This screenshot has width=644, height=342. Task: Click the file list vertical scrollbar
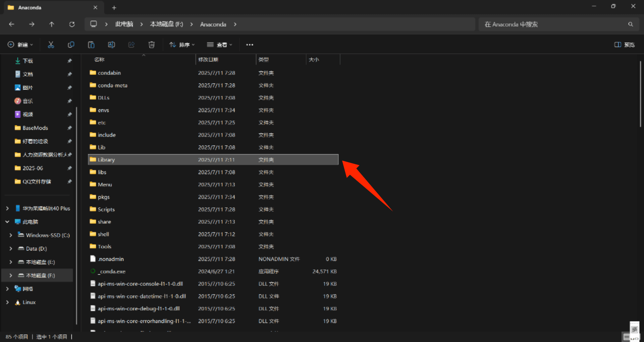[640, 94]
